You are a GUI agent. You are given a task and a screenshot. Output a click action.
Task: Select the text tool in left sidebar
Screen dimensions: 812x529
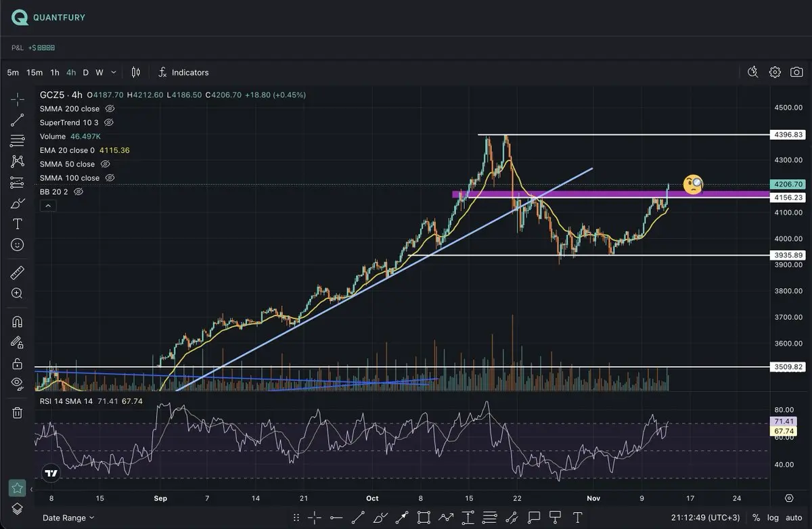click(x=18, y=224)
